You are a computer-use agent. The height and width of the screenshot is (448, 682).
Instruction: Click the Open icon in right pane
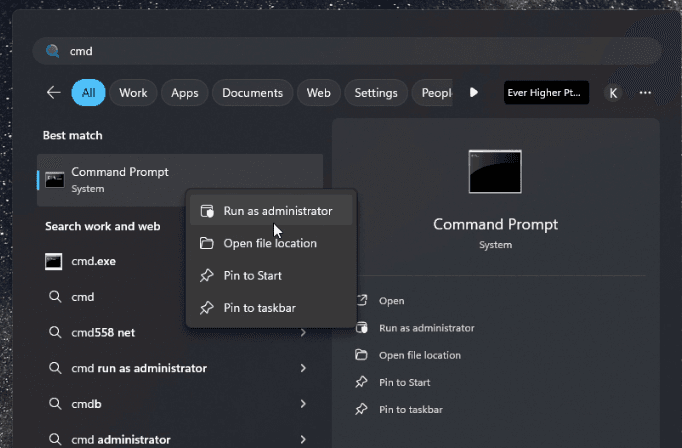click(361, 301)
